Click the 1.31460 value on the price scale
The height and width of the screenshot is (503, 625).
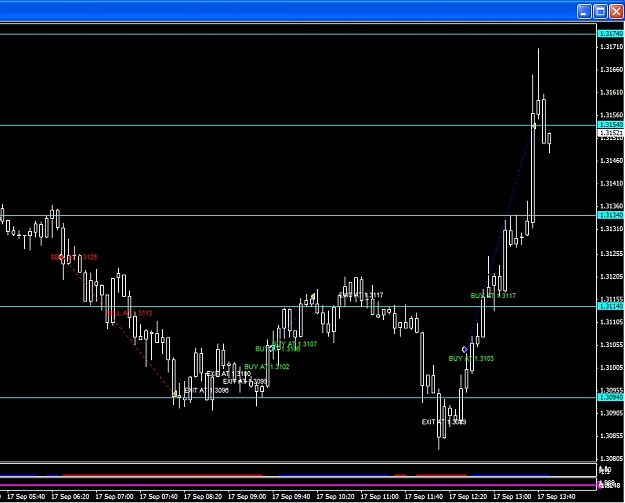tap(611, 161)
